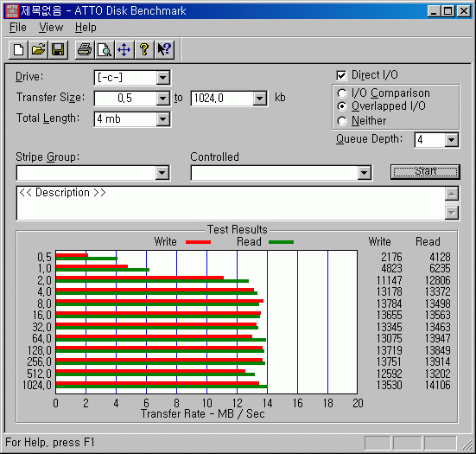Click the Description scrollbar up arrow

(452, 194)
